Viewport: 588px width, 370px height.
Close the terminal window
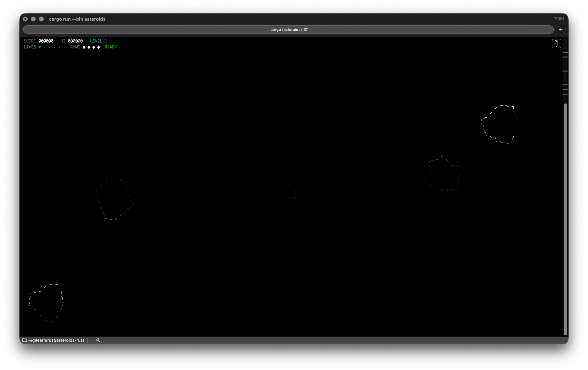click(25, 19)
